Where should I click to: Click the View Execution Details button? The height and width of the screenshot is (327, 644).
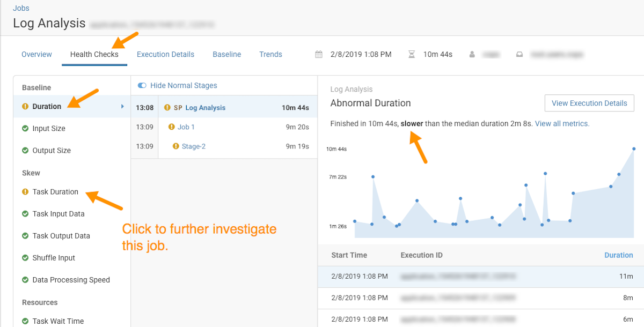click(589, 103)
